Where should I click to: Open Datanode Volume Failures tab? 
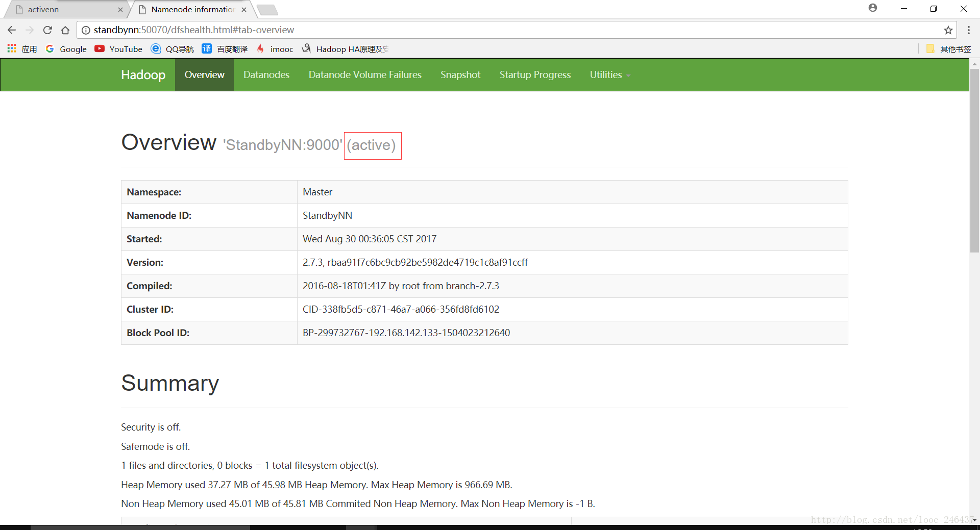[365, 75]
